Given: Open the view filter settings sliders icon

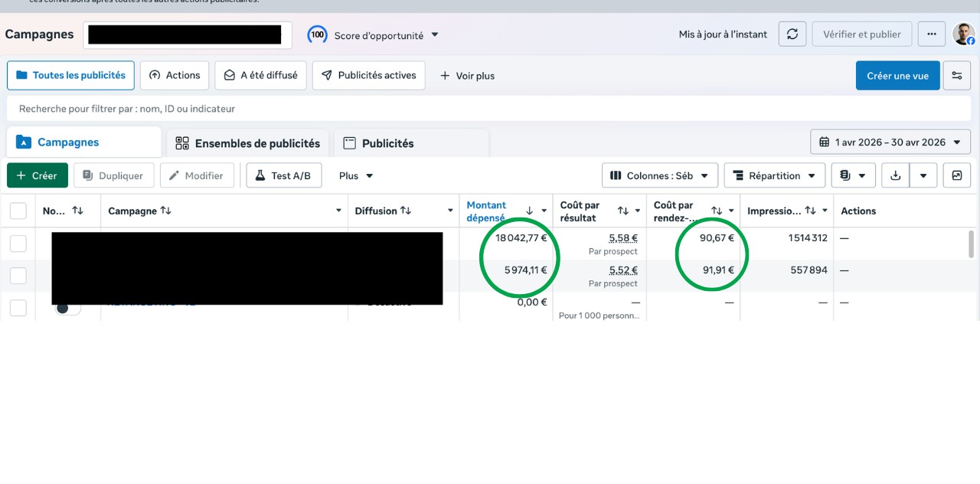Looking at the screenshot, I should (x=957, y=76).
